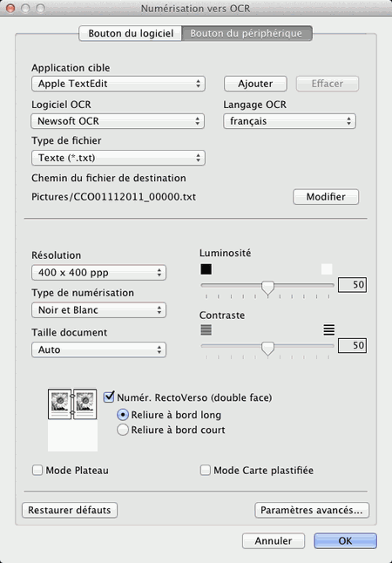Click the Contraste value field

[x=352, y=345]
